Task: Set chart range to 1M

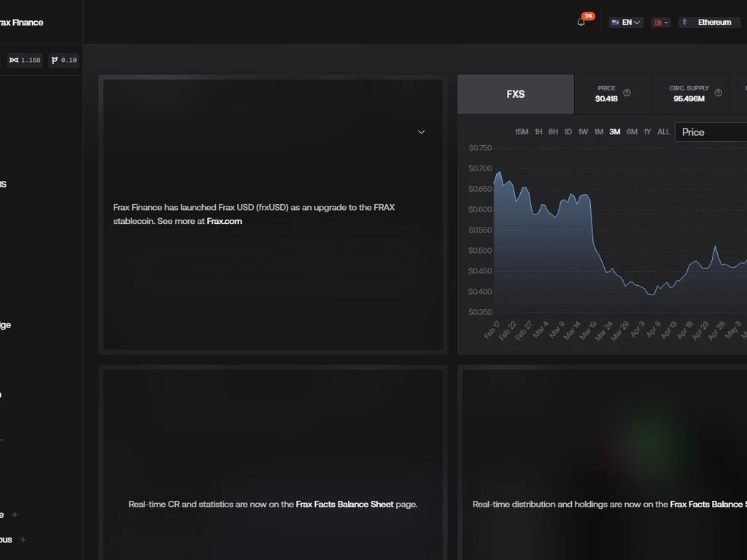Action: pyautogui.click(x=599, y=132)
